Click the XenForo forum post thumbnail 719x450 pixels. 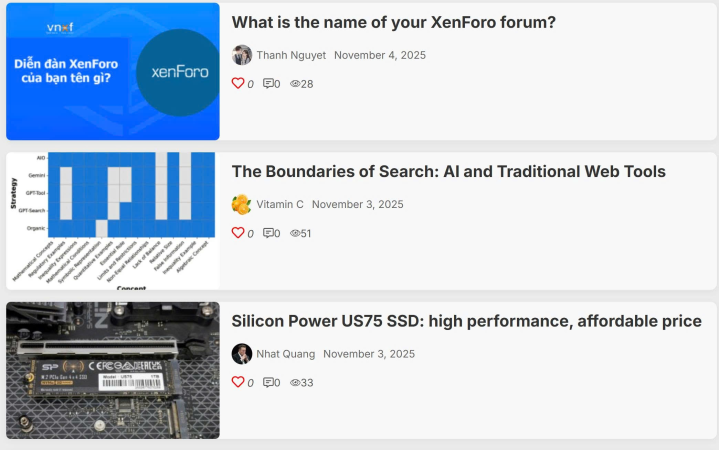[x=113, y=71]
